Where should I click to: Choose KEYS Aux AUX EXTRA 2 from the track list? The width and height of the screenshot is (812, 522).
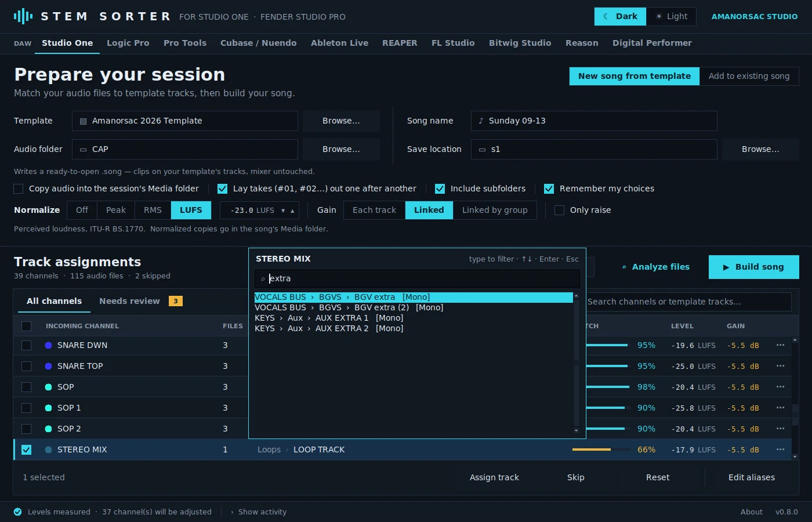click(414, 328)
